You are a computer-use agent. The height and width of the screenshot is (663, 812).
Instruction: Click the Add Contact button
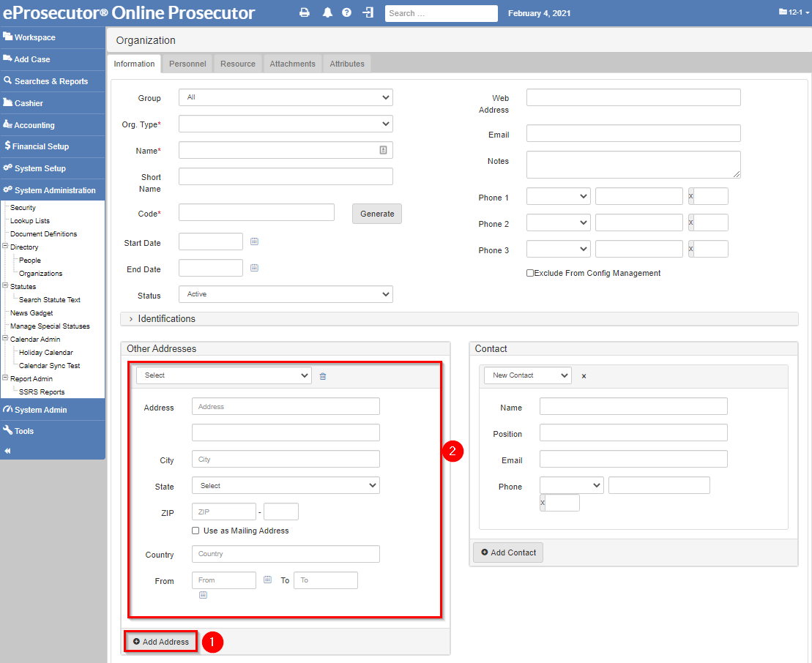[x=507, y=552]
